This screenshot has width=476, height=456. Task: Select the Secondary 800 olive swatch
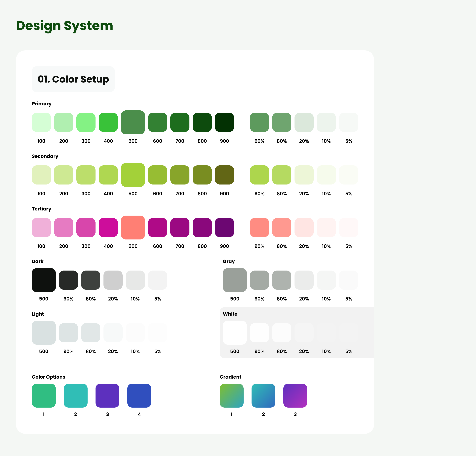pos(202,175)
